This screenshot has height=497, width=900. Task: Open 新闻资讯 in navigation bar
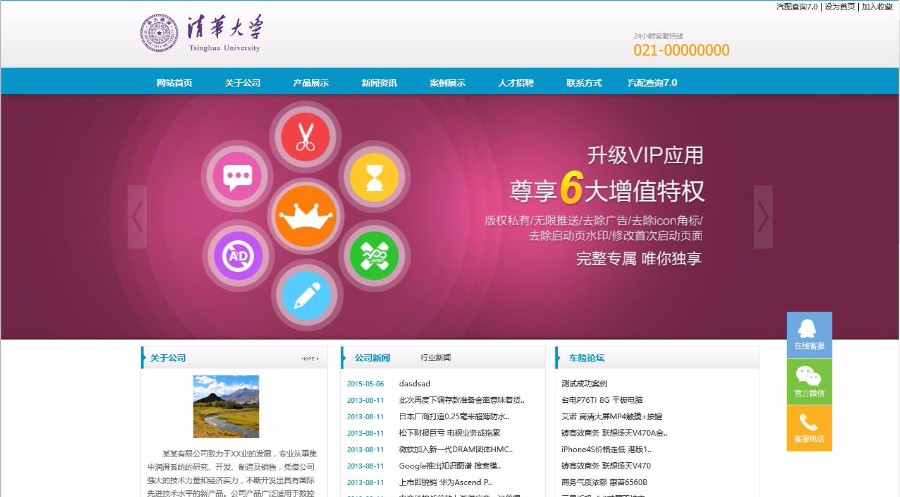pos(379,83)
